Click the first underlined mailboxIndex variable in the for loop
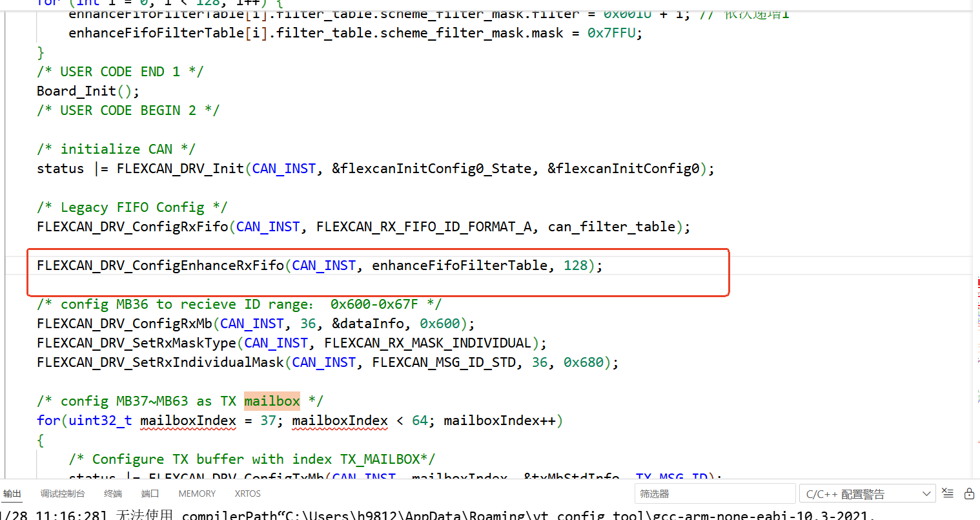Image resolution: width=980 pixels, height=520 pixels. coord(188,421)
